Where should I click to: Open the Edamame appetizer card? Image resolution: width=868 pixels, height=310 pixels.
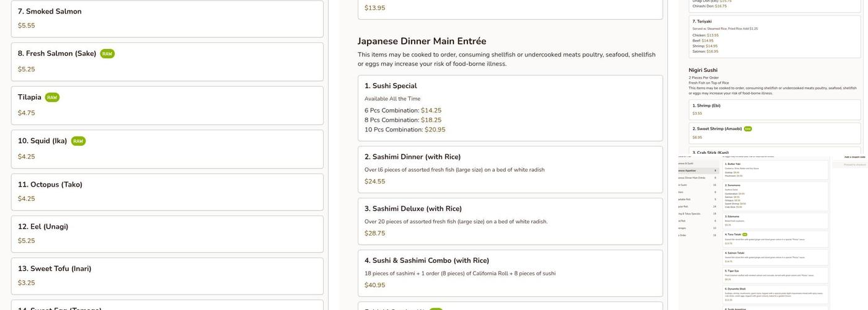click(776, 221)
